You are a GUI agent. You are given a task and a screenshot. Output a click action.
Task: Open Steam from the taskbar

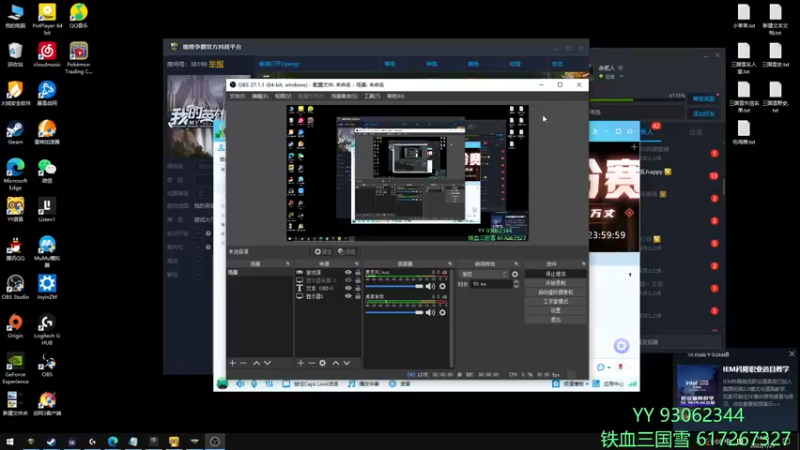point(51,441)
